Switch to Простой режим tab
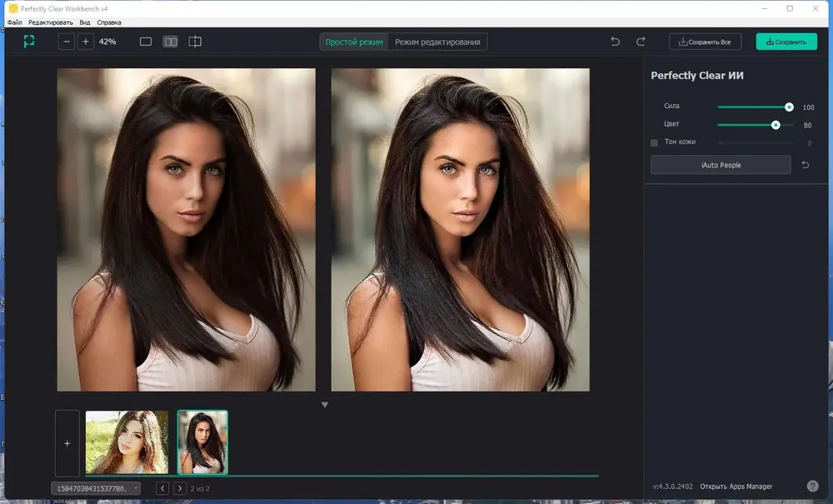Image resolution: width=833 pixels, height=504 pixels. click(x=354, y=42)
